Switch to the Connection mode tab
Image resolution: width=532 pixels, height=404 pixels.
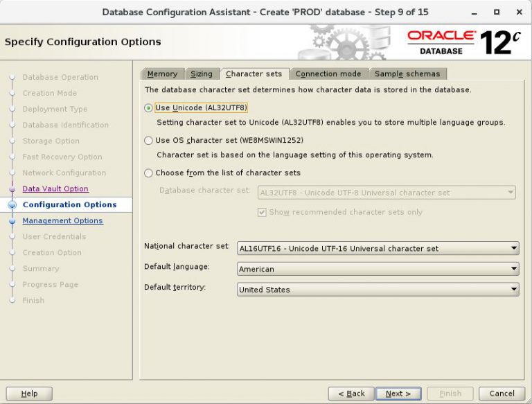pyautogui.click(x=328, y=73)
